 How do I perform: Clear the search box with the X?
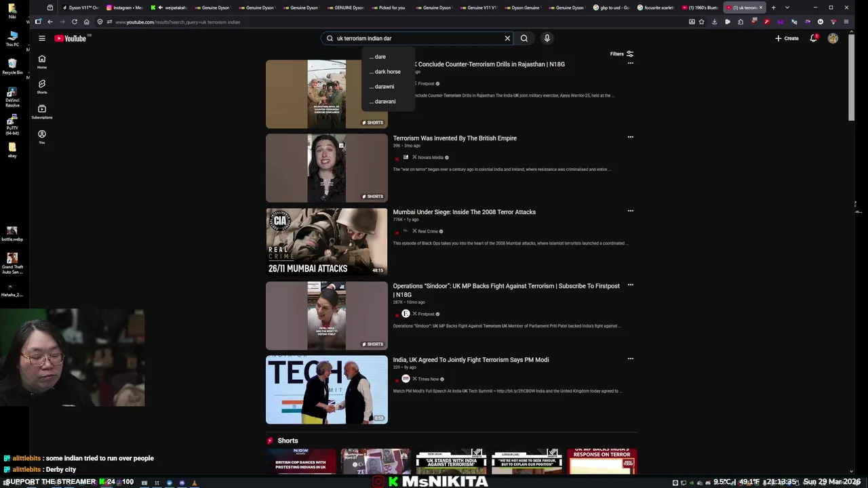pos(507,39)
